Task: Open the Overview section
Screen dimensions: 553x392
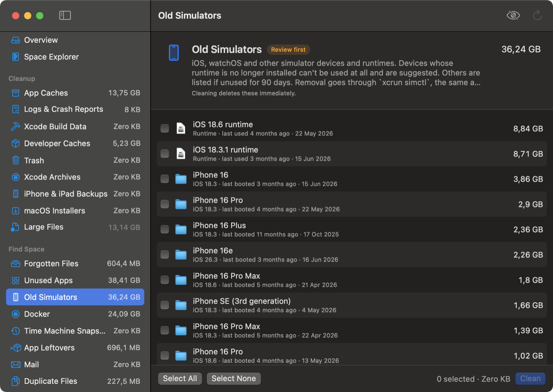Action: pos(75,40)
